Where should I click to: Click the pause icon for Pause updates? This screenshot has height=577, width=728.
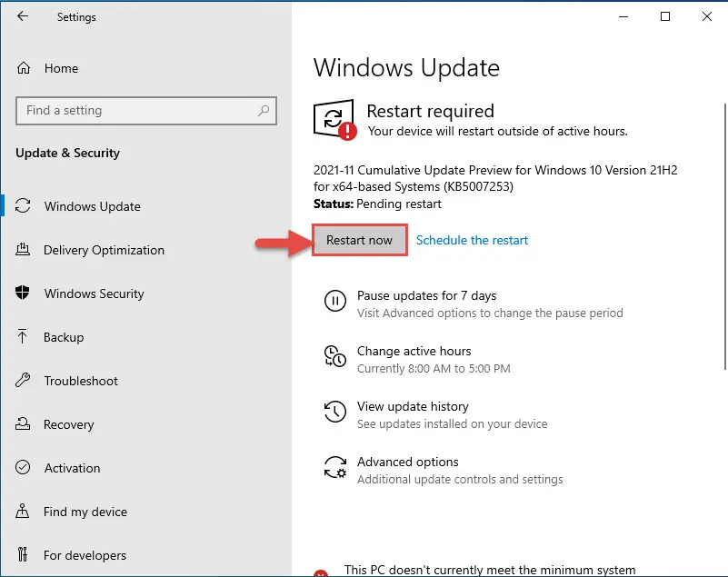tap(334, 301)
